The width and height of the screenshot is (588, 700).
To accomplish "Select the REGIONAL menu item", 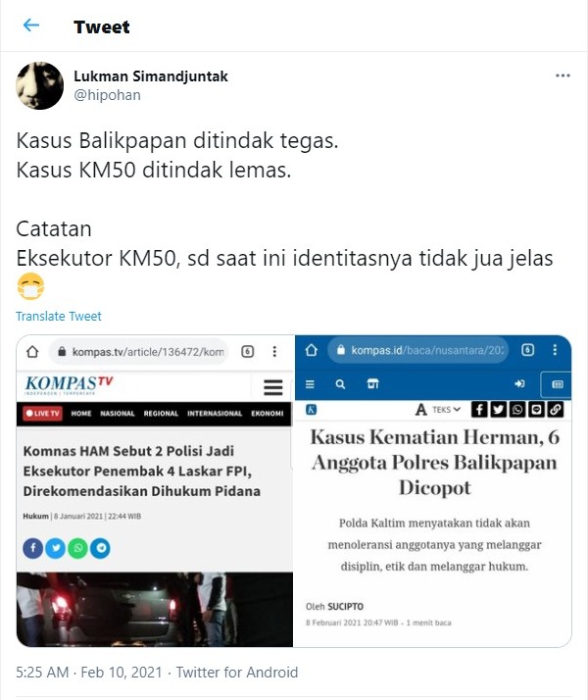I will [x=161, y=414].
